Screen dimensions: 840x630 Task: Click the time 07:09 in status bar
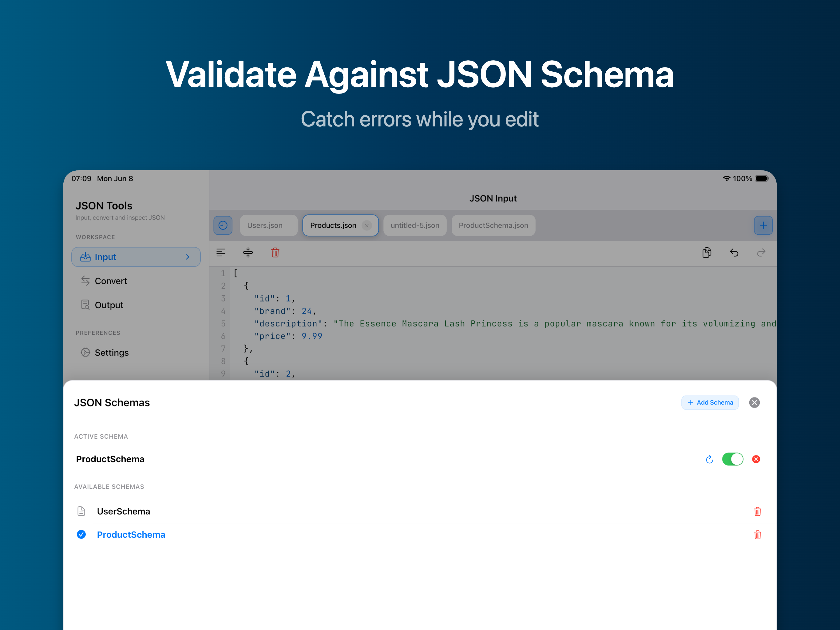click(82, 179)
